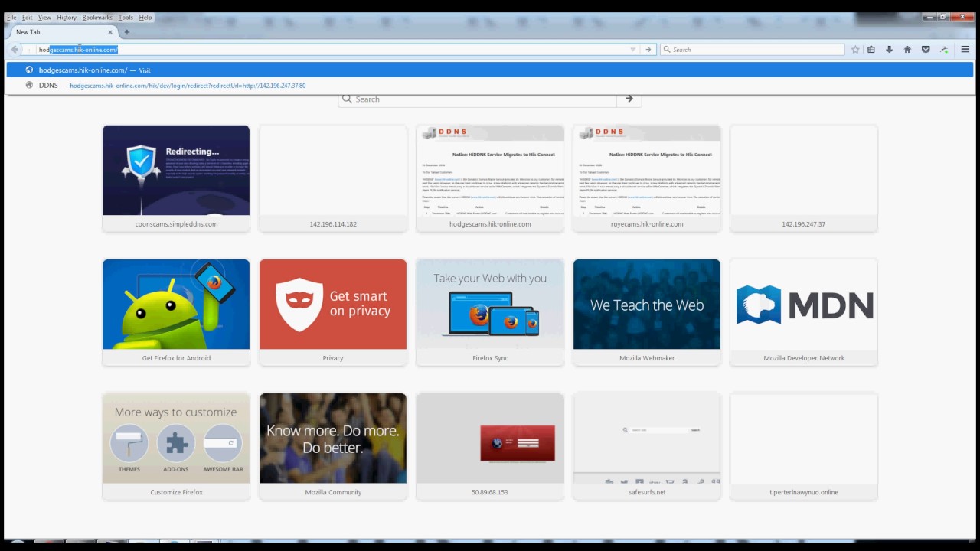The image size is (980, 551).
Task: Open the royecams.hik-online.com tile
Action: pos(647,178)
